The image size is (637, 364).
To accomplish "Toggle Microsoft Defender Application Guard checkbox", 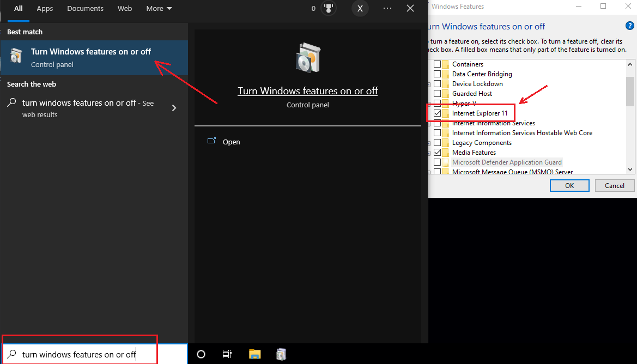I will 437,162.
